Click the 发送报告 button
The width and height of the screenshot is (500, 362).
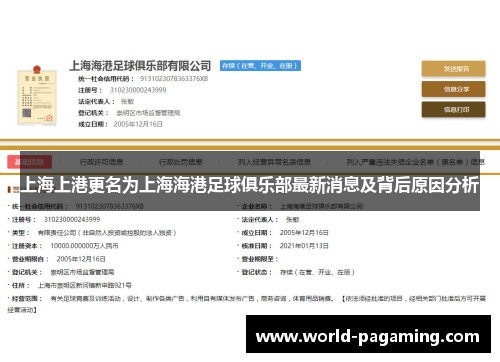(453, 69)
